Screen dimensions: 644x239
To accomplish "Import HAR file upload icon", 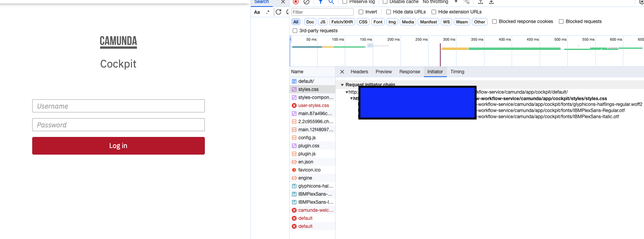I will click(481, 2).
